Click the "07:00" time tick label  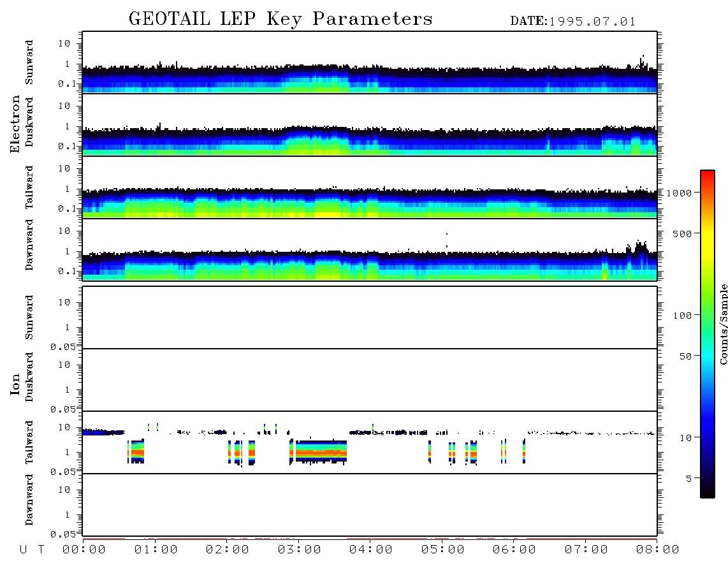[586, 550]
